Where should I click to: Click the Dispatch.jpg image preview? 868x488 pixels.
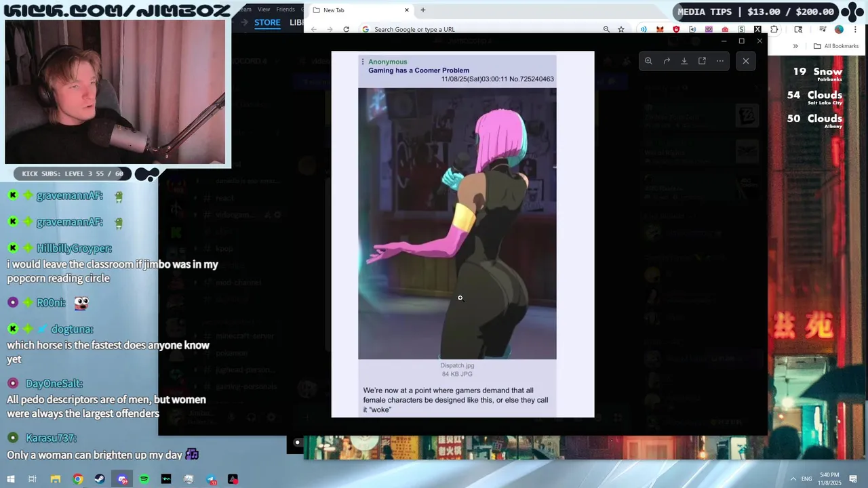457,224
